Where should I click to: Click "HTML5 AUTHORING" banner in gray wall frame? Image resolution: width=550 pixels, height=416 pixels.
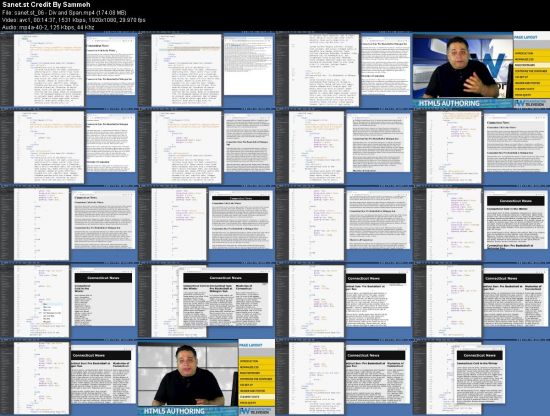(174, 411)
